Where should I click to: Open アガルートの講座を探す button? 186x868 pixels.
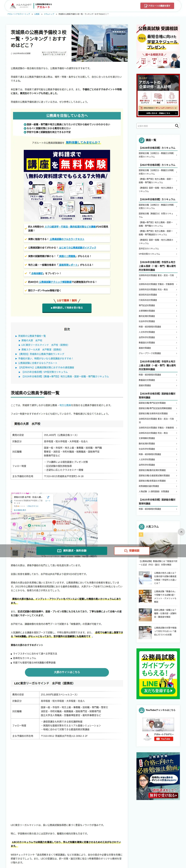pyautogui.click(x=157, y=6)
